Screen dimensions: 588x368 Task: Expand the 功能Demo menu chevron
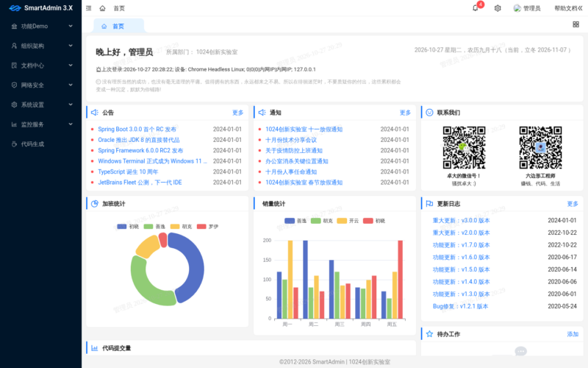[x=71, y=26]
